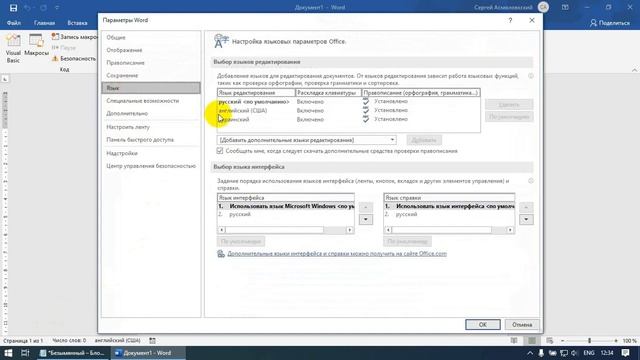Click the interface language list horizontal scrollbar
640x360 pixels.
pyautogui.click(x=286, y=230)
